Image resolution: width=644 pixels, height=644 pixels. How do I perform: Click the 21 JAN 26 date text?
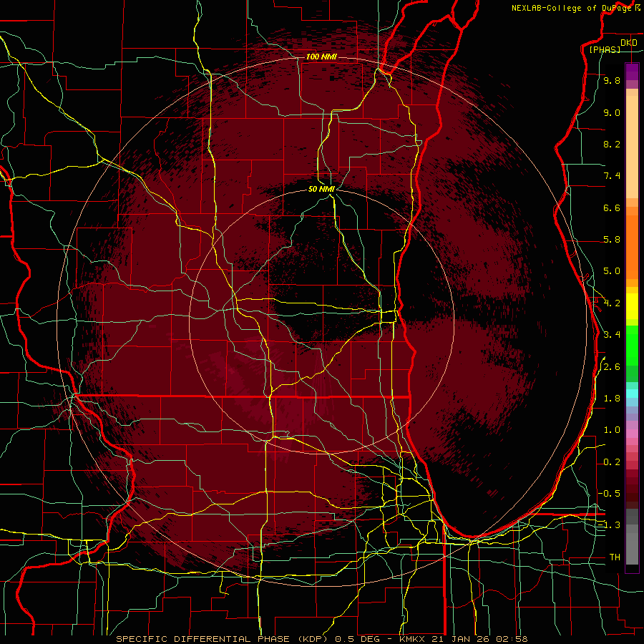point(462,639)
